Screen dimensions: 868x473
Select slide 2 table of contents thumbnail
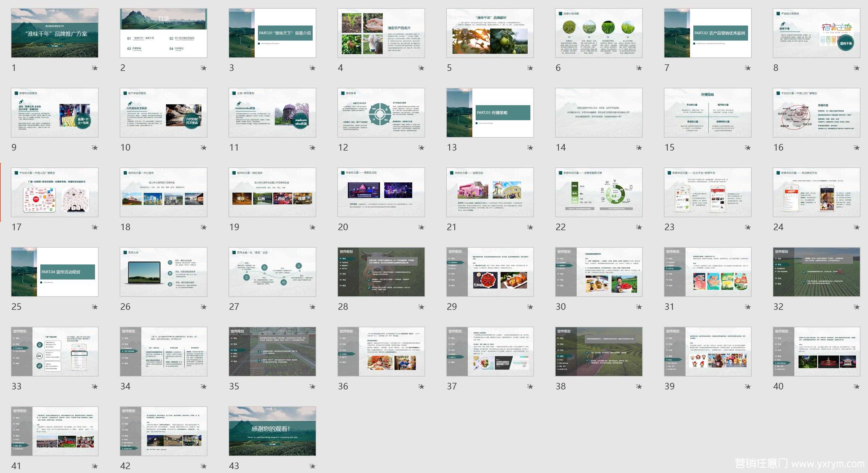[164, 33]
